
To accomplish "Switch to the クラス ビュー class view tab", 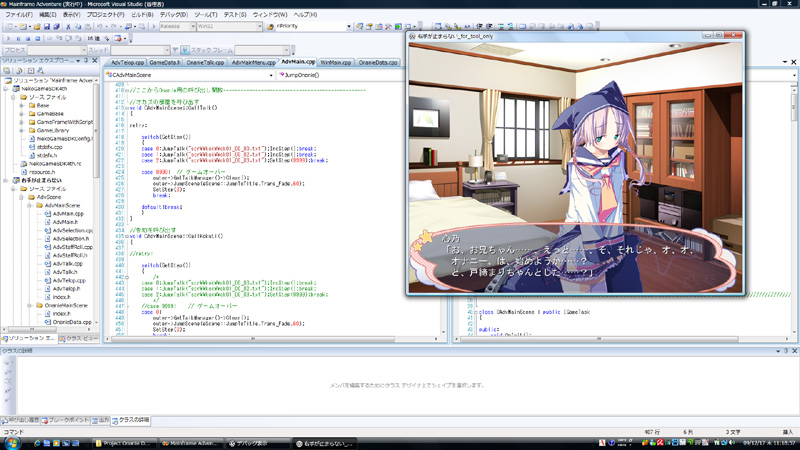I will click(79, 338).
